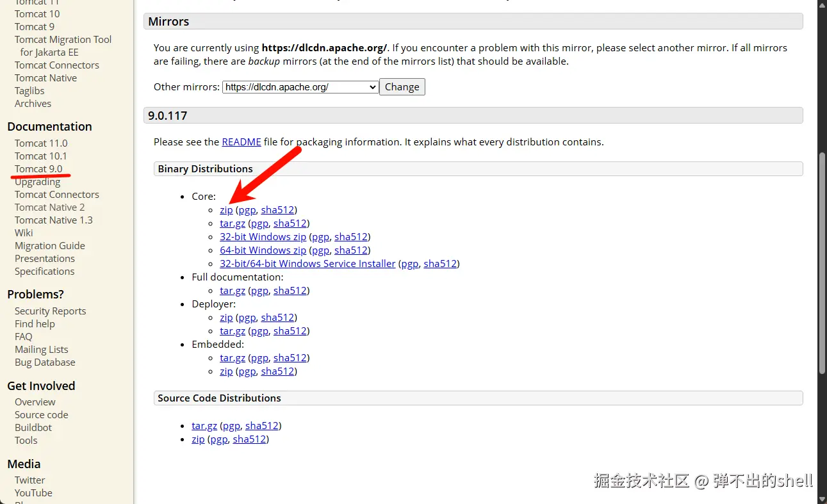Download the 32-bit Windows zip

pyautogui.click(x=263, y=237)
